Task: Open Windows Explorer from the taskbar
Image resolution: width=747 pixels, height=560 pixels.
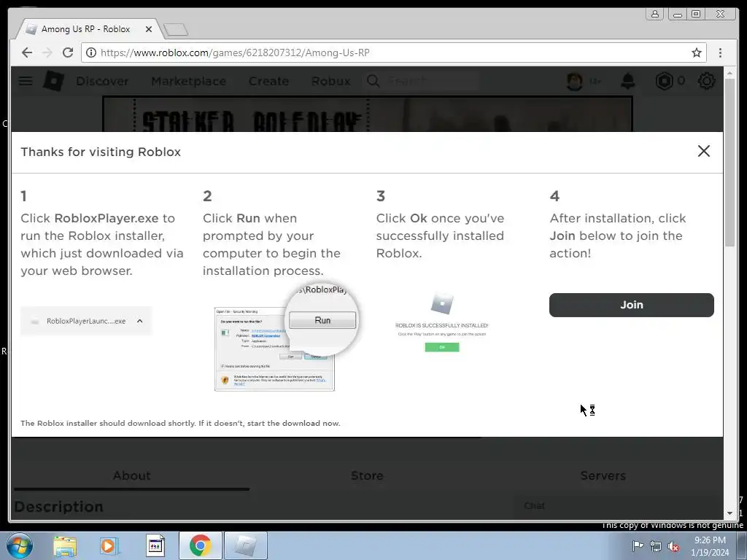Action: point(65,545)
